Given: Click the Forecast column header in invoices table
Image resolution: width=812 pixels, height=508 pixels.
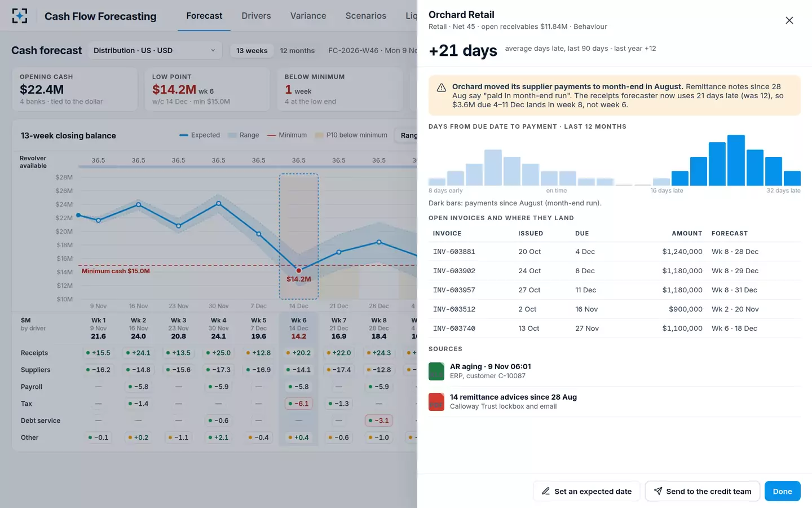Looking at the screenshot, I should pyautogui.click(x=730, y=234).
